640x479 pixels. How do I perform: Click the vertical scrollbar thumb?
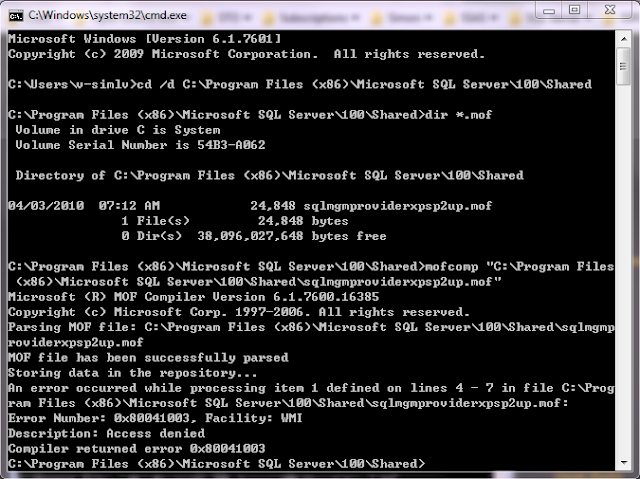[x=623, y=66]
